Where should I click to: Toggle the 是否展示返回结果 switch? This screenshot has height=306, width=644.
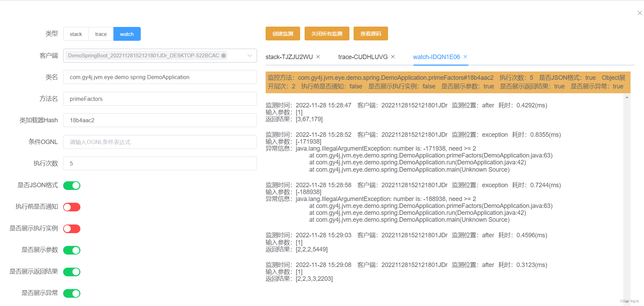coord(72,272)
